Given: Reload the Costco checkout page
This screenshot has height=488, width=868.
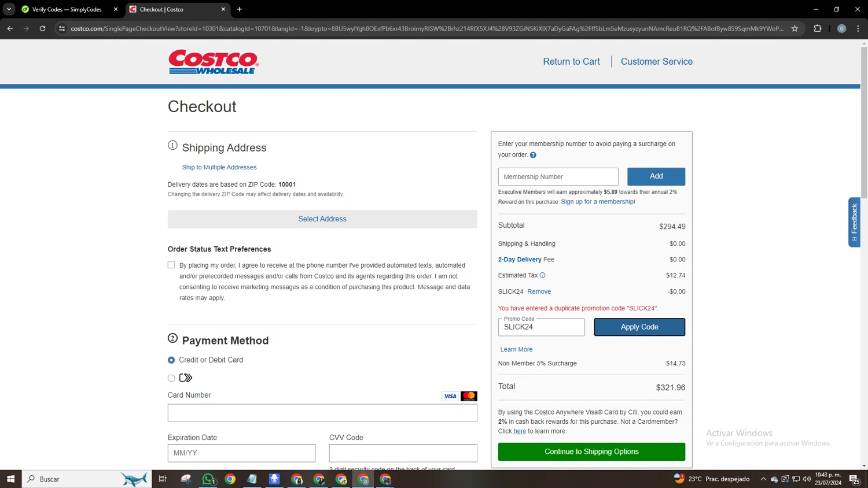Looking at the screenshot, I should 42,28.
